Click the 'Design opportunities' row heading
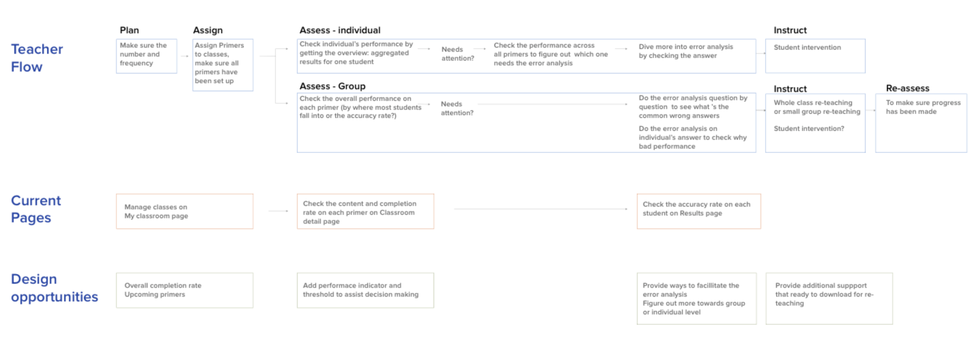Screen dimensions: 980x337 [x=54, y=288]
